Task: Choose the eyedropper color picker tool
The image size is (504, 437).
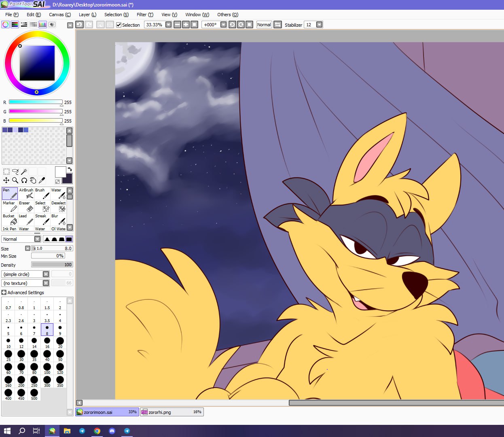Action: [42, 180]
